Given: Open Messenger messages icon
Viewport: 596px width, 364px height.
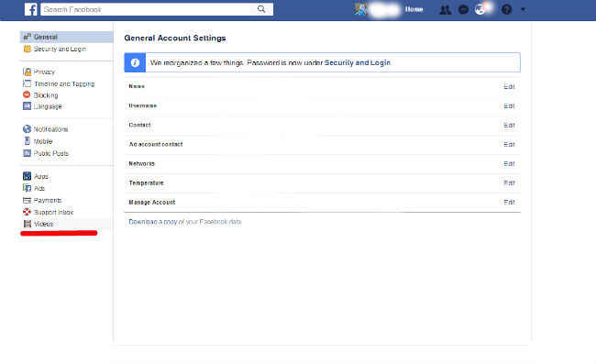Looking at the screenshot, I should click(x=463, y=9).
